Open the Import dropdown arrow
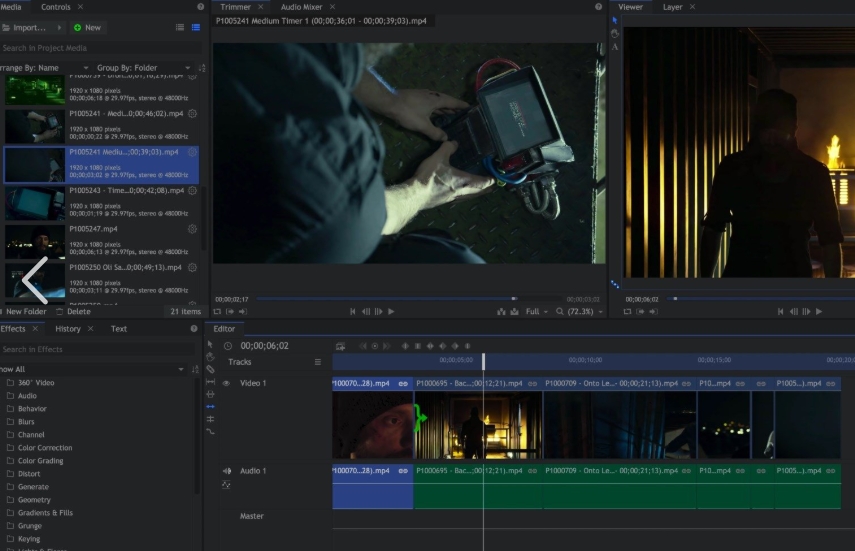Screen dimensions: 855x551 point(59,27)
